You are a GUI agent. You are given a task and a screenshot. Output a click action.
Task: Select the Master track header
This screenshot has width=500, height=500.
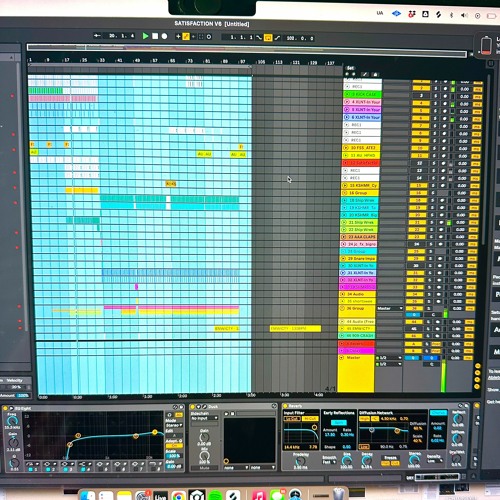point(356,373)
